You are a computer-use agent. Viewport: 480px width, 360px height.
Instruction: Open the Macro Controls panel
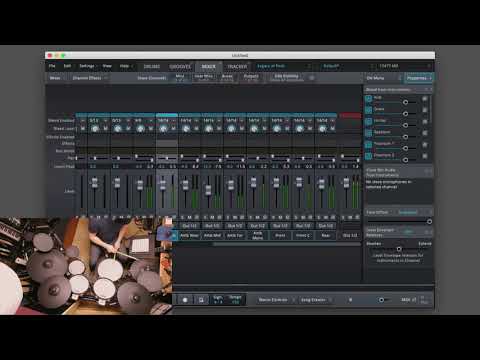tap(276, 300)
